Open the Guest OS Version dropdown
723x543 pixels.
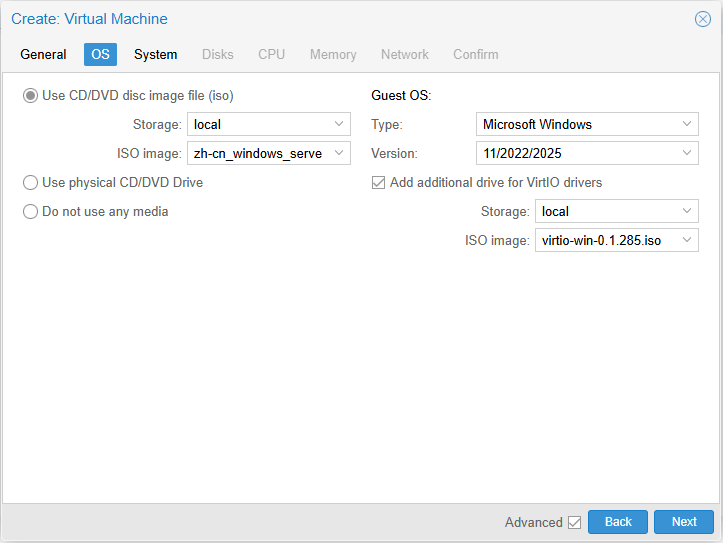pyautogui.click(x=686, y=154)
